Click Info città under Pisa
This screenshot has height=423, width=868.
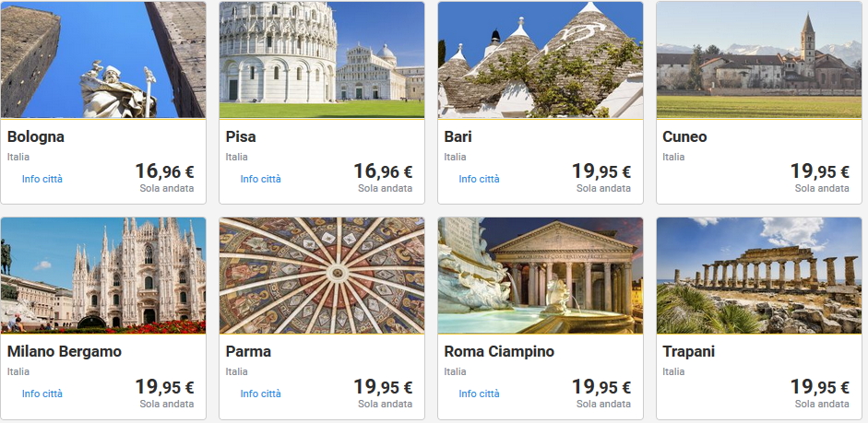tap(261, 179)
